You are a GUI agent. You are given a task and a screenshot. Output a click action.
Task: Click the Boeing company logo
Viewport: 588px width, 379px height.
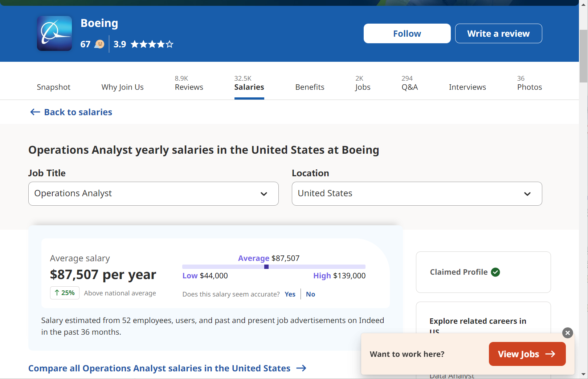click(x=54, y=33)
